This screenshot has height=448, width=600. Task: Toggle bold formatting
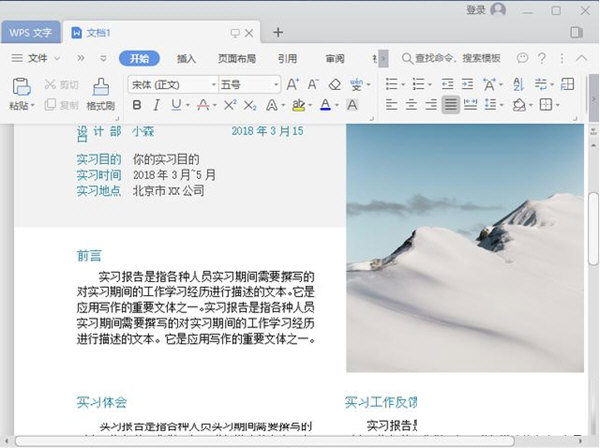coord(136,105)
